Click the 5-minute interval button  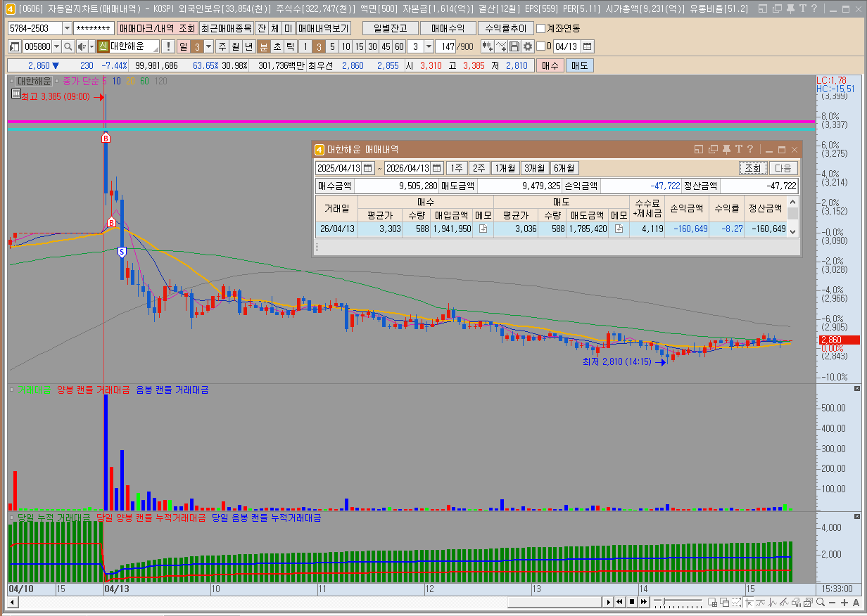[332, 46]
